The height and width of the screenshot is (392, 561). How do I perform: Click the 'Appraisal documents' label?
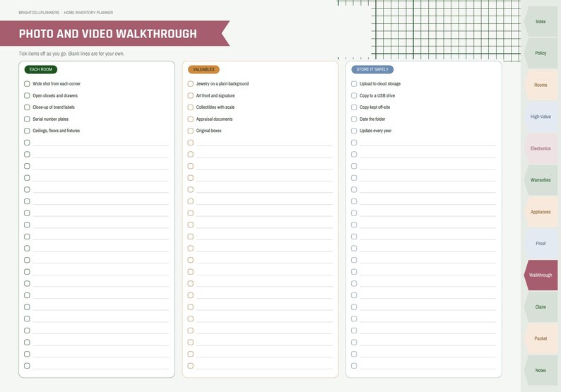click(214, 119)
